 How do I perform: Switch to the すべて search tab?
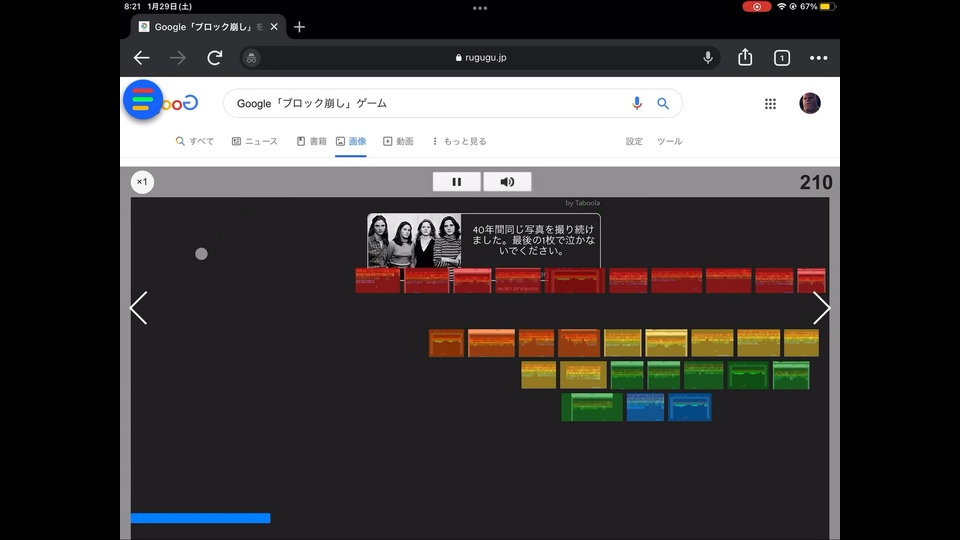pos(195,141)
